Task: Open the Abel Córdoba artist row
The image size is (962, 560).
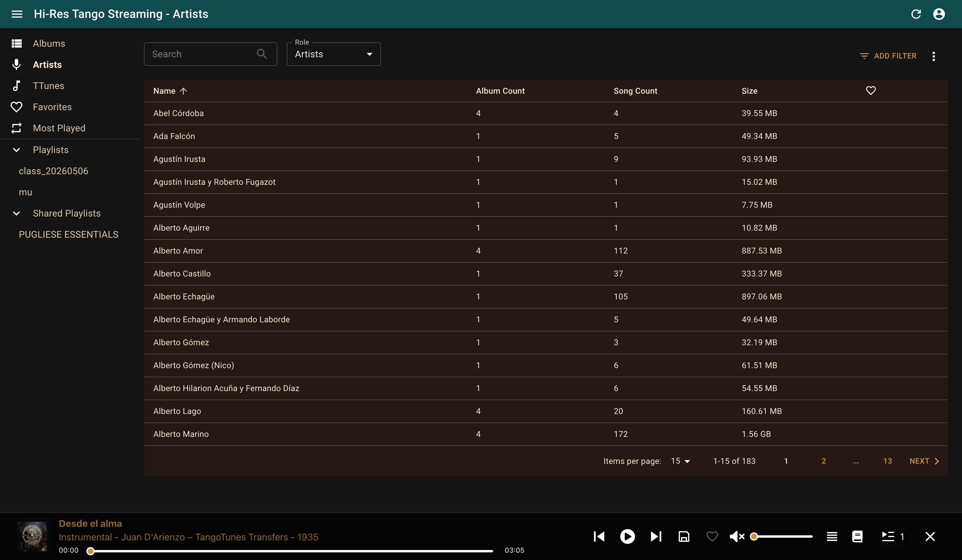Action: pos(546,113)
